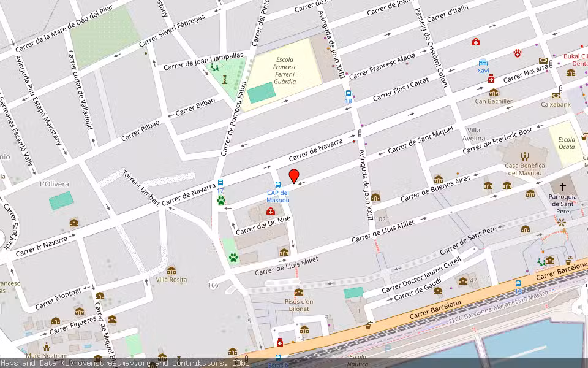Click the ATM icon directly above the Caixabank label
The height and width of the screenshot is (368, 588).
(556, 96)
